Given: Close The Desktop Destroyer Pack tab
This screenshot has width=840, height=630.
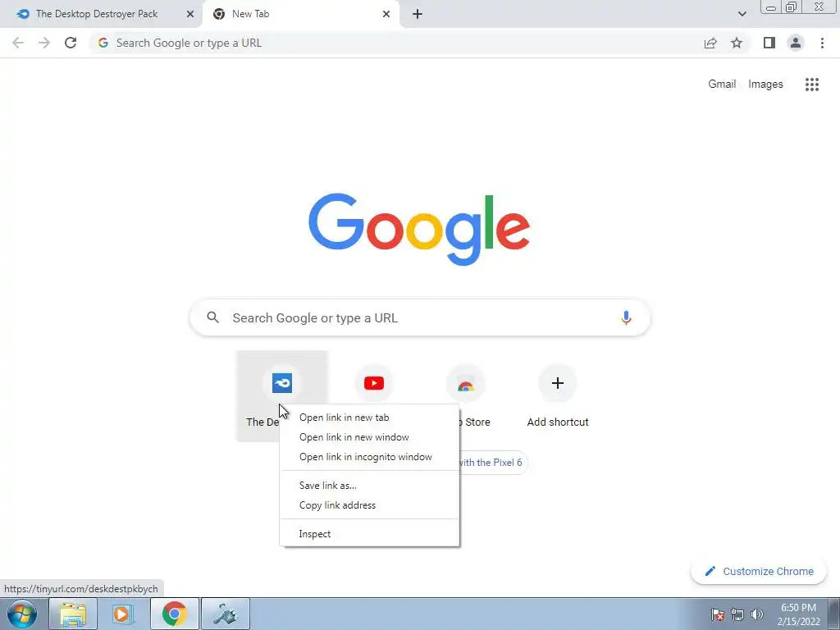Looking at the screenshot, I should coord(190,14).
